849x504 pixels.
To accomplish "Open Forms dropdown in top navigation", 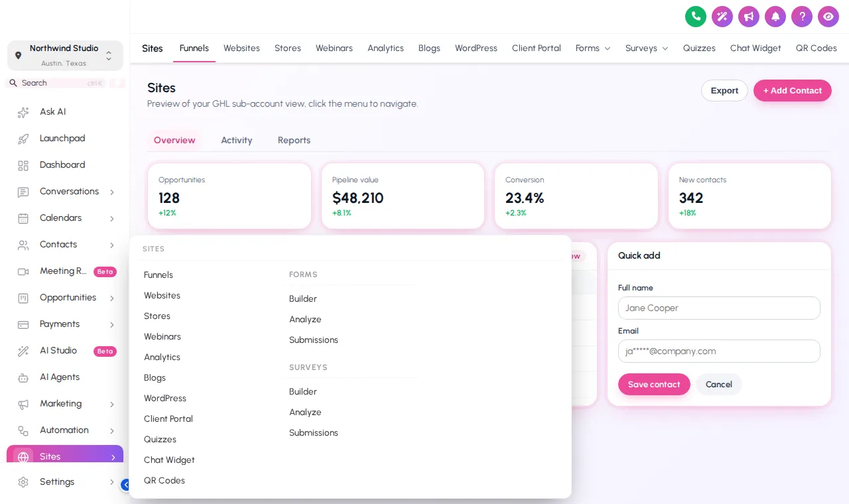I will point(593,48).
